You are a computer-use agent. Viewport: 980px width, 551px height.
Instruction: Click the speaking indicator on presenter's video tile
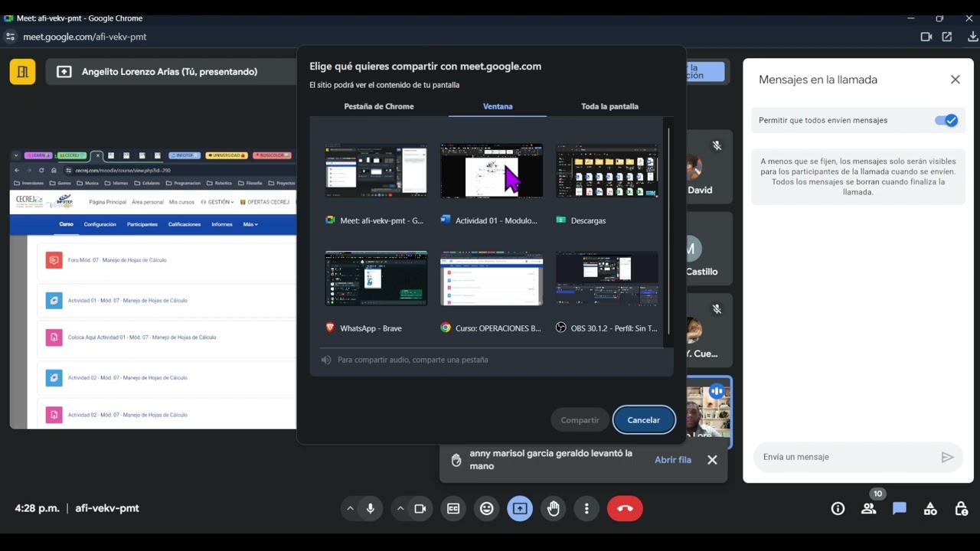[717, 391]
